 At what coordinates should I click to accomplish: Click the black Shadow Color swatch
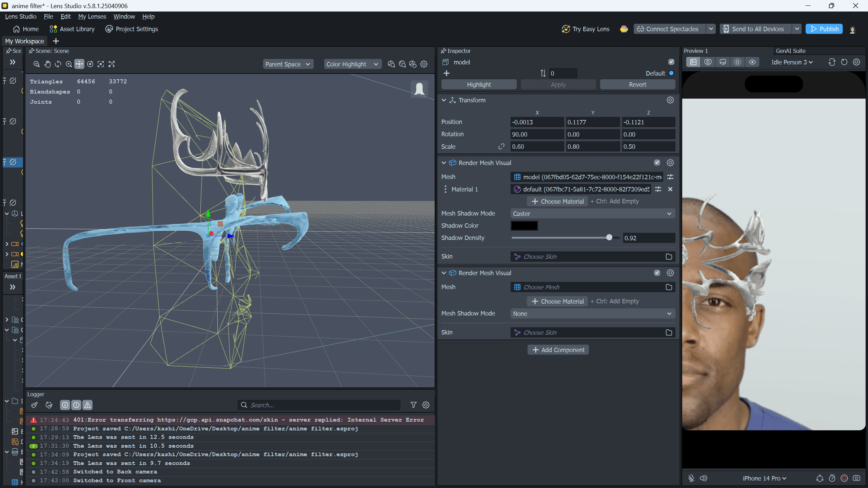[x=524, y=226]
